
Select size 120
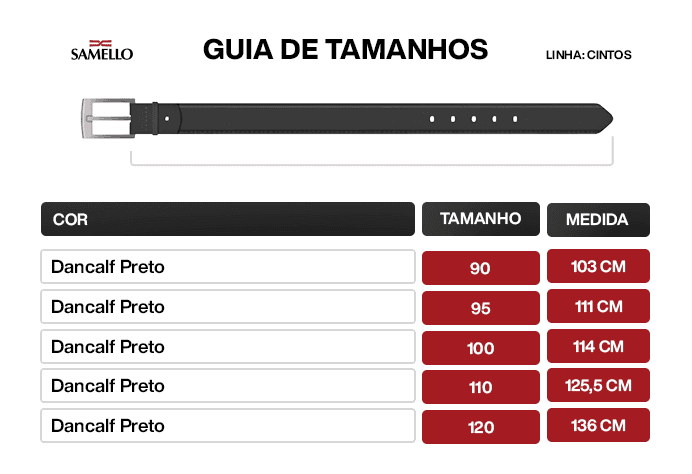click(481, 426)
